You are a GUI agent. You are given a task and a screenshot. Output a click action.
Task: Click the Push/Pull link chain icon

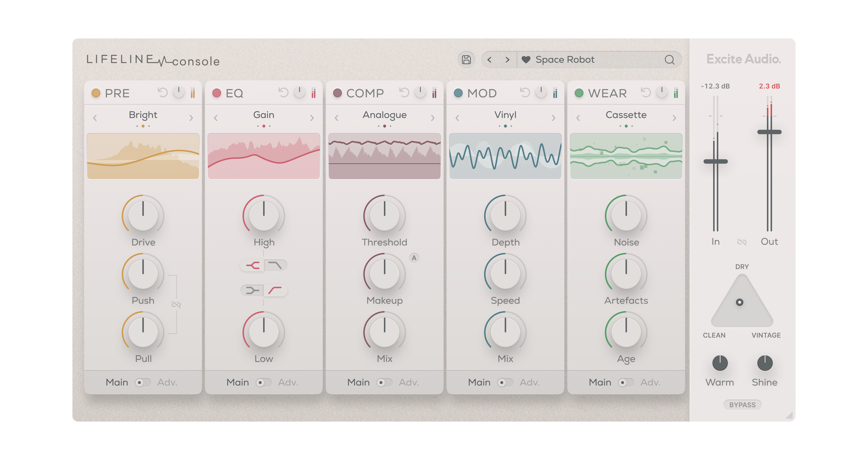tap(176, 305)
